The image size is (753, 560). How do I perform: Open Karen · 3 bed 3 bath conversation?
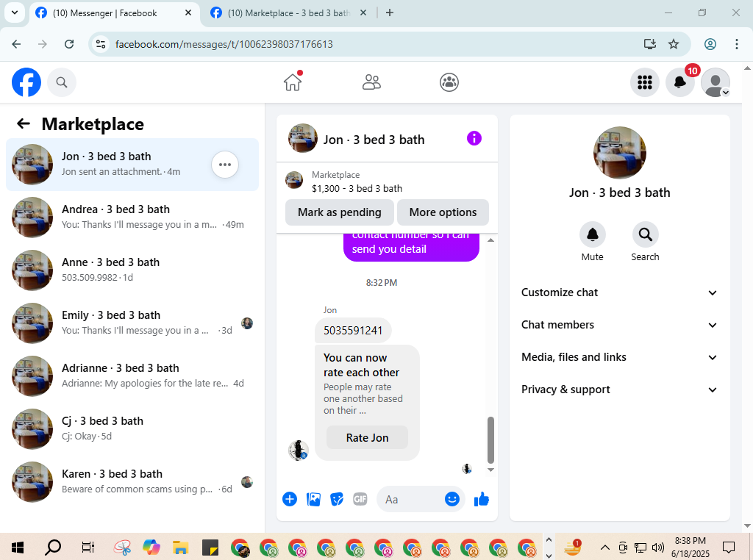132,482
